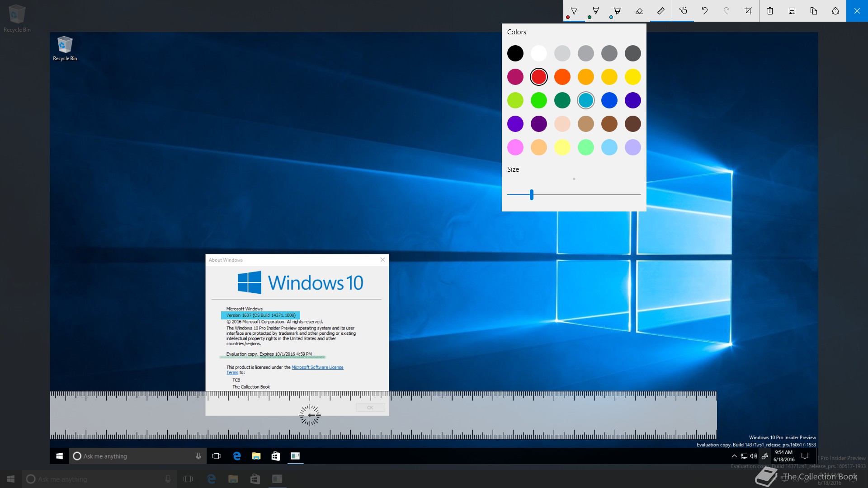Pick the dark teal-green swatch

[x=562, y=100]
